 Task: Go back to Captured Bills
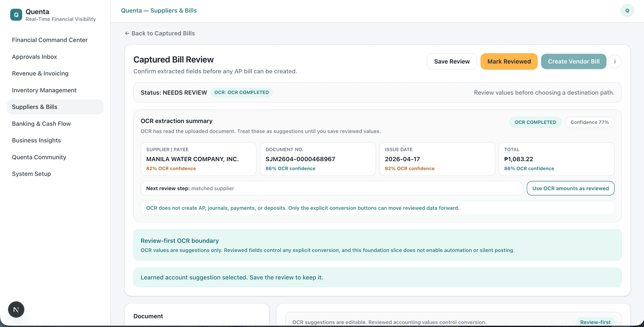point(160,33)
